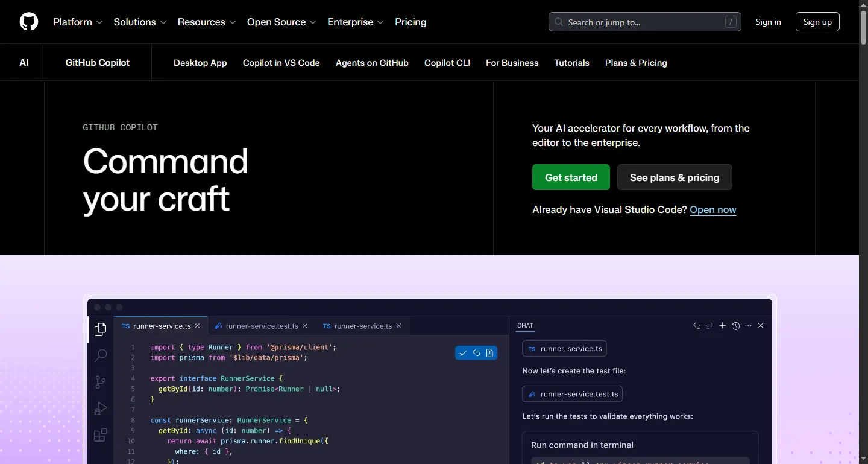
Task: Click the document icon in blue code toolbar
Action: pyautogui.click(x=489, y=353)
